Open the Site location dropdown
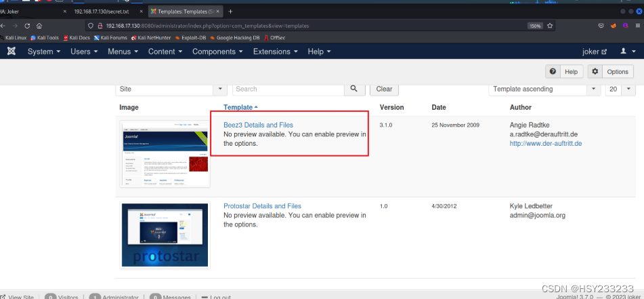Screen dimensions: 644x299 tap(171, 89)
